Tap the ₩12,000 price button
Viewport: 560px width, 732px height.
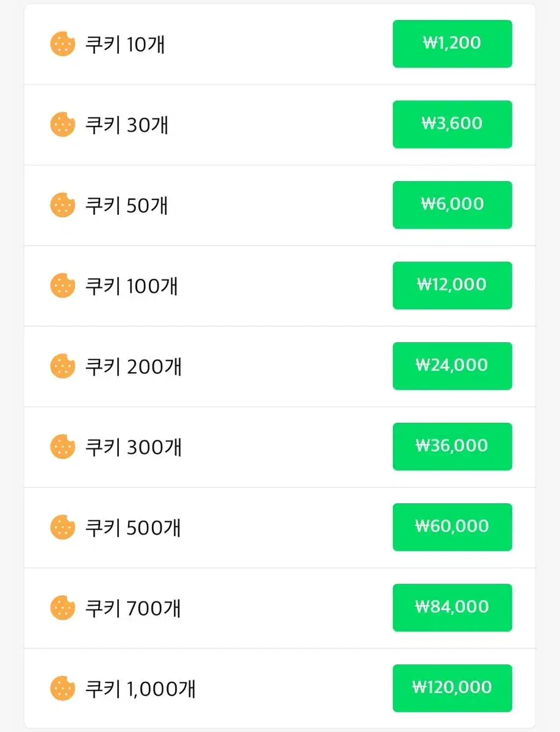pos(452,285)
